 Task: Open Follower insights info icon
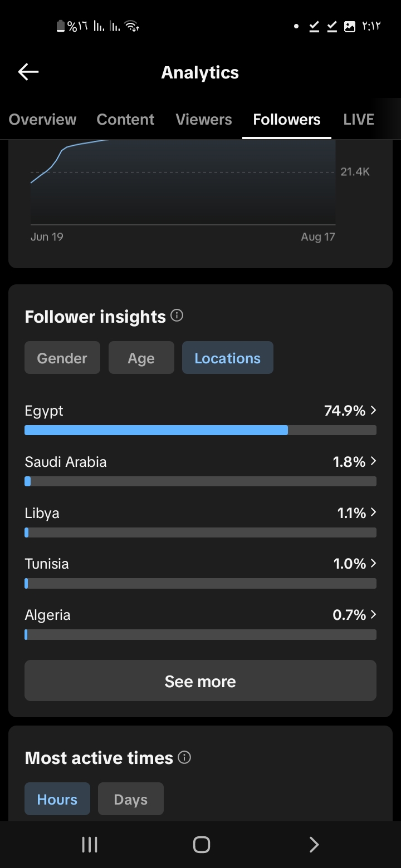point(177,316)
